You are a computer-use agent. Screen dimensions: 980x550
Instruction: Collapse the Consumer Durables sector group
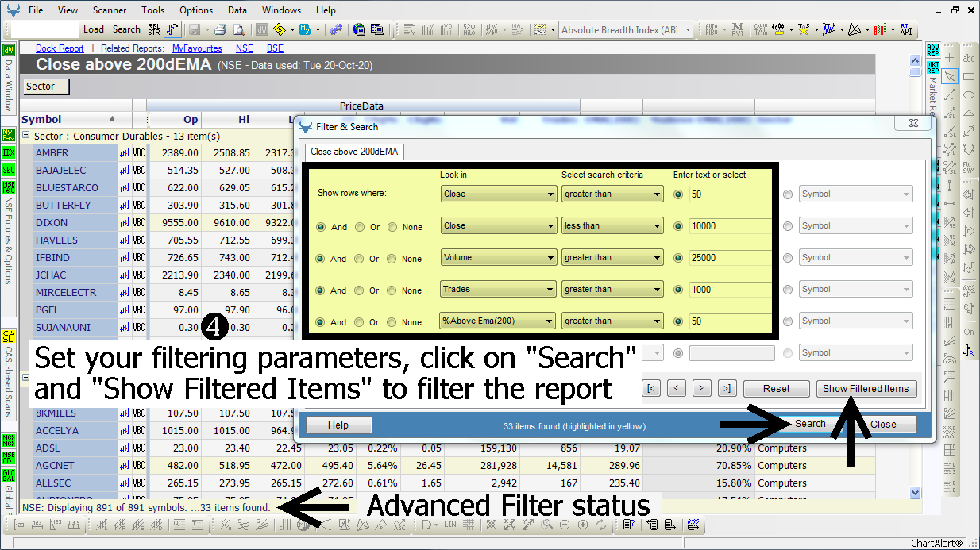click(26, 136)
